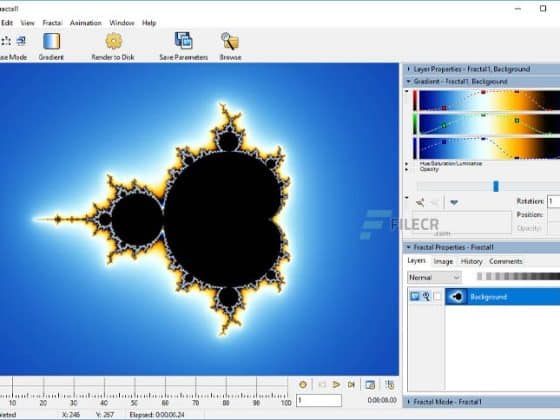The height and width of the screenshot is (420, 560).
Task: Tick the checkbox on Background layer row
Action: click(x=437, y=296)
